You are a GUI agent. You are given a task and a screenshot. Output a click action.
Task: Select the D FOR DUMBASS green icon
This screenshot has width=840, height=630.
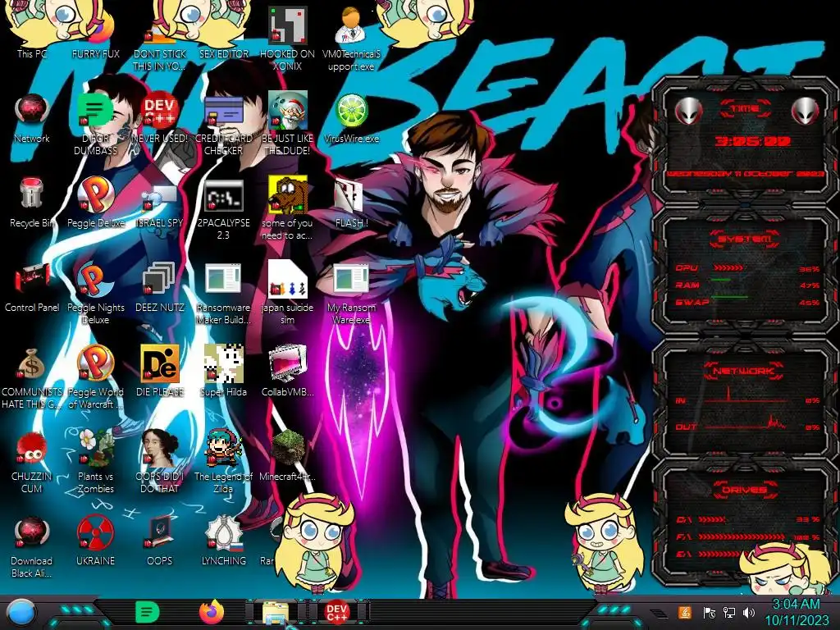point(96,123)
